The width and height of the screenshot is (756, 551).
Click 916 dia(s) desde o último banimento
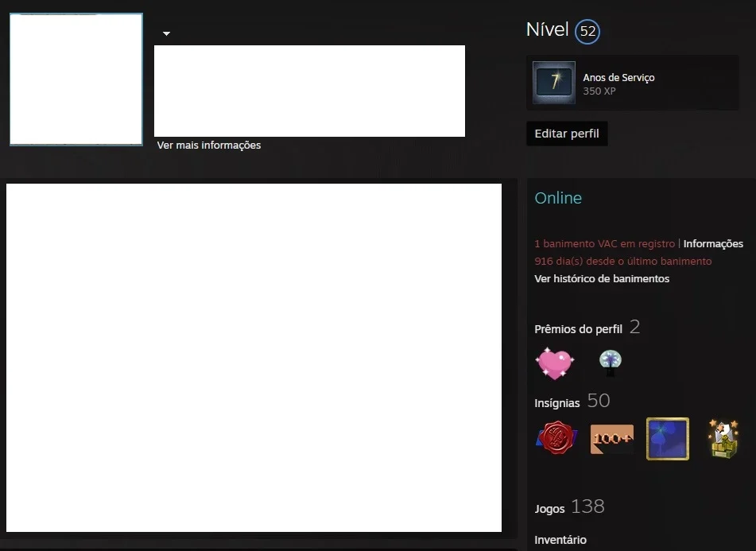click(x=623, y=262)
